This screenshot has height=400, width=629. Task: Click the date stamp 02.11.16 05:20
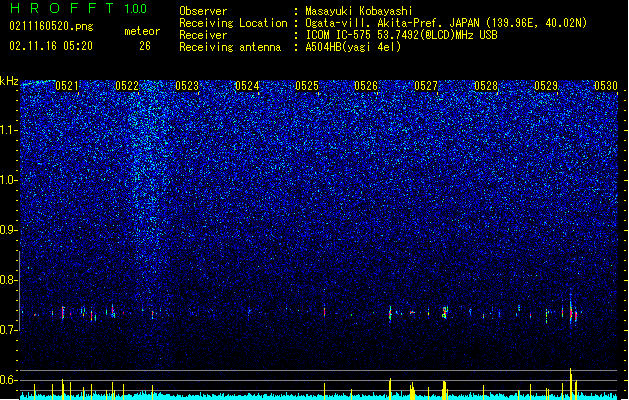click(51, 46)
